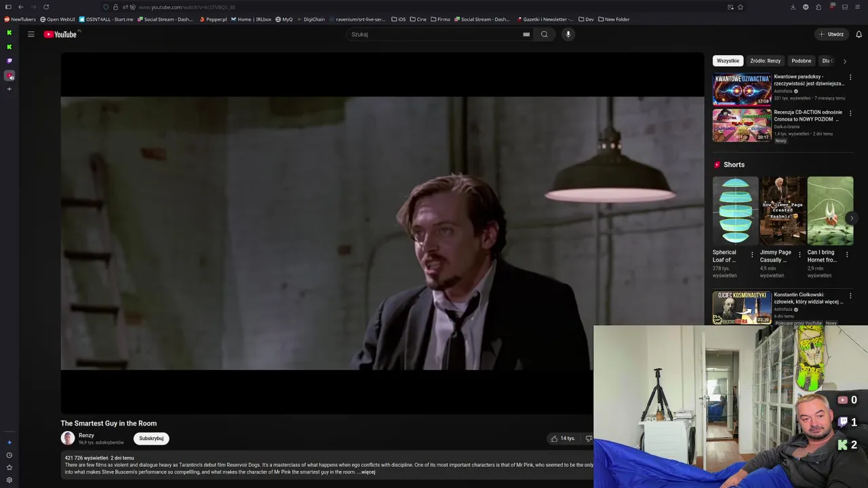Open the Renzy channel name link

(86, 436)
